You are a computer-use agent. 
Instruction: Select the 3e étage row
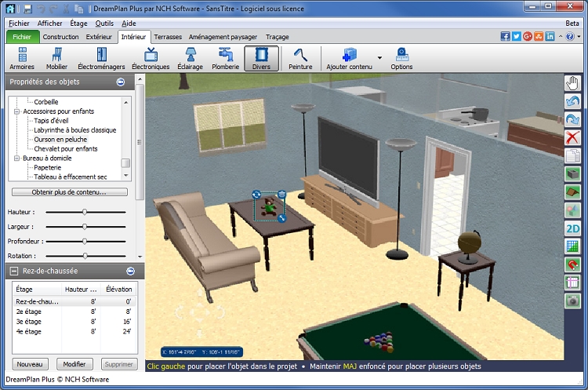click(74, 322)
